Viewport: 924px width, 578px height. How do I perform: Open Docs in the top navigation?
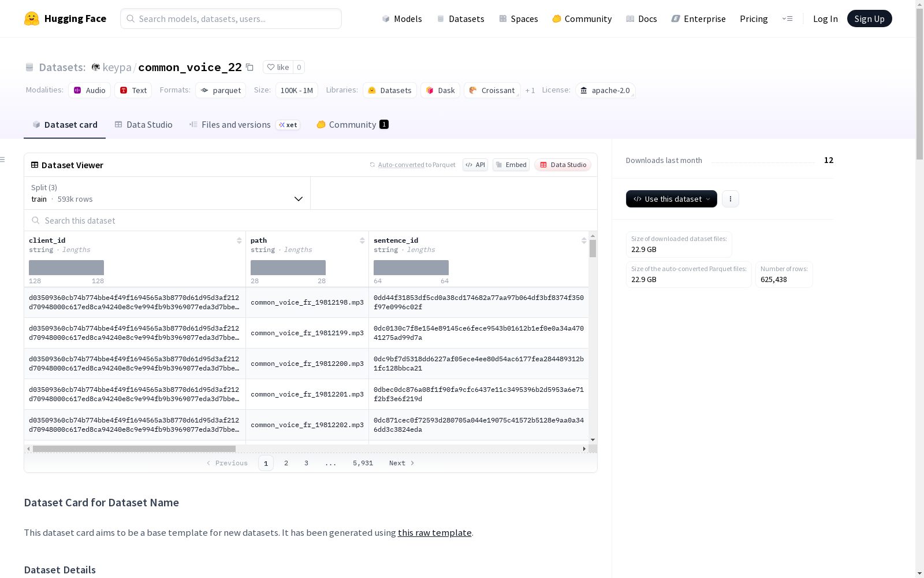[641, 18]
